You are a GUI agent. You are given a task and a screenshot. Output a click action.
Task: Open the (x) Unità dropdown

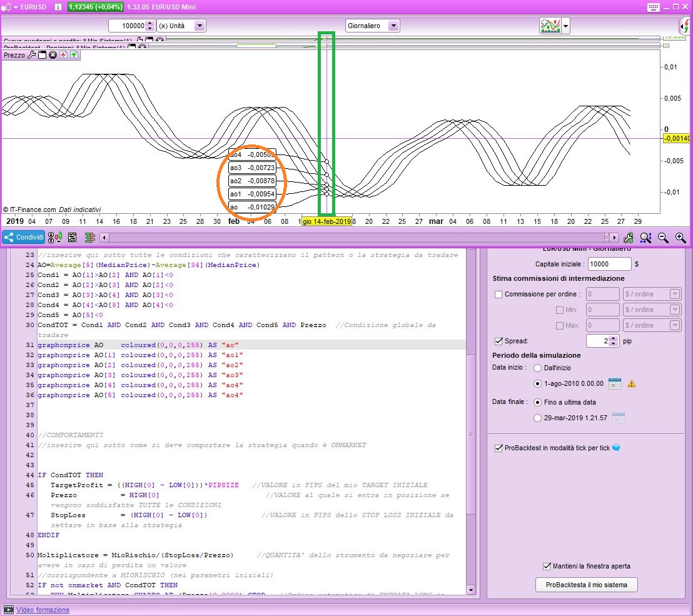coord(199,26)
